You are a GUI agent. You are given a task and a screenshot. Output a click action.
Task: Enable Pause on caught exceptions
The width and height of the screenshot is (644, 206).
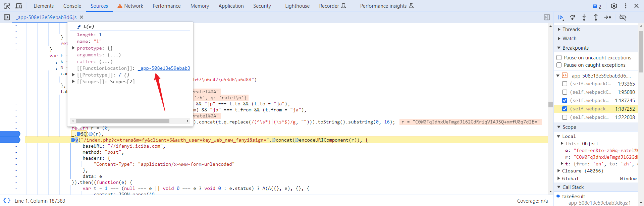(559, 65)
